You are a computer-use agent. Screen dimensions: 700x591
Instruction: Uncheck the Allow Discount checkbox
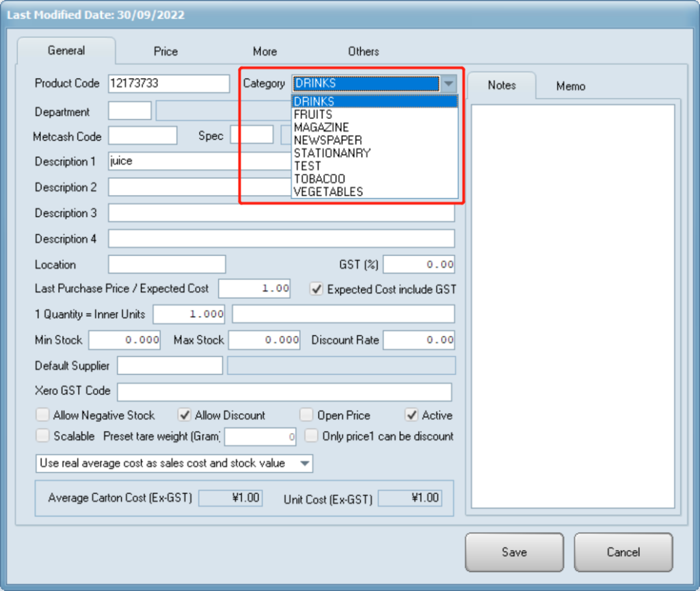click(184, 415)
